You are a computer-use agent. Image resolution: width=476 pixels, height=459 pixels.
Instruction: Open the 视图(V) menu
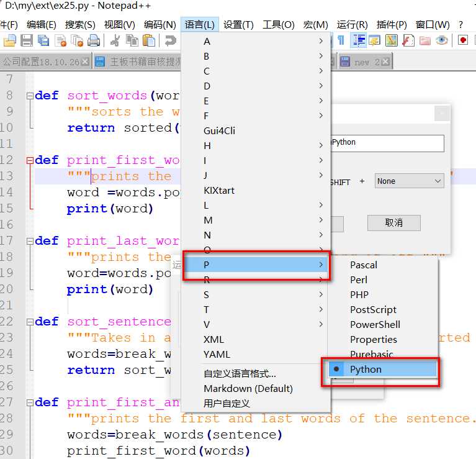point(120,25)
